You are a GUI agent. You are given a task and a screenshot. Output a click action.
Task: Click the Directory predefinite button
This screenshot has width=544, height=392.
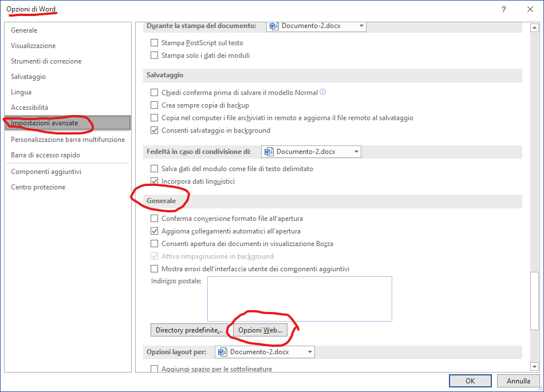click(189, 330)
